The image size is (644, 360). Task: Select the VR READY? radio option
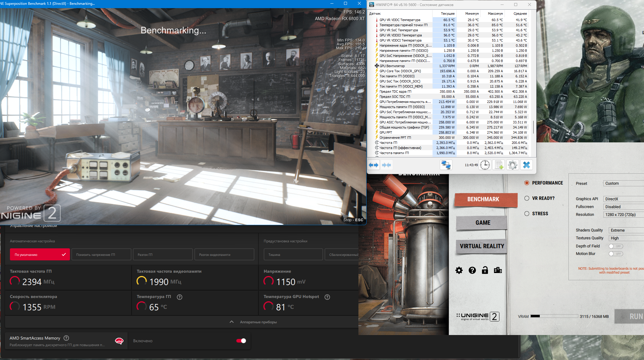click(x=527, y=198)
